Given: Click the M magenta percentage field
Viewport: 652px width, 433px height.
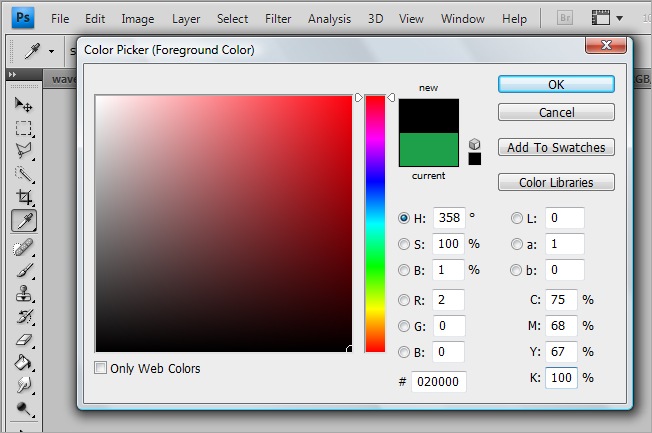Looking at the screenshot, I should 561,326.
